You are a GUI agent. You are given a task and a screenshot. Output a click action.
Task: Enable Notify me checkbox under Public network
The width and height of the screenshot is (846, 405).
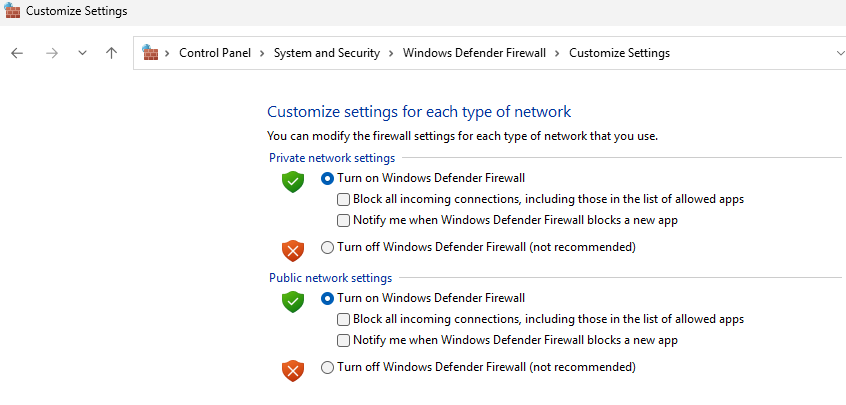click(x=343, y=340)
